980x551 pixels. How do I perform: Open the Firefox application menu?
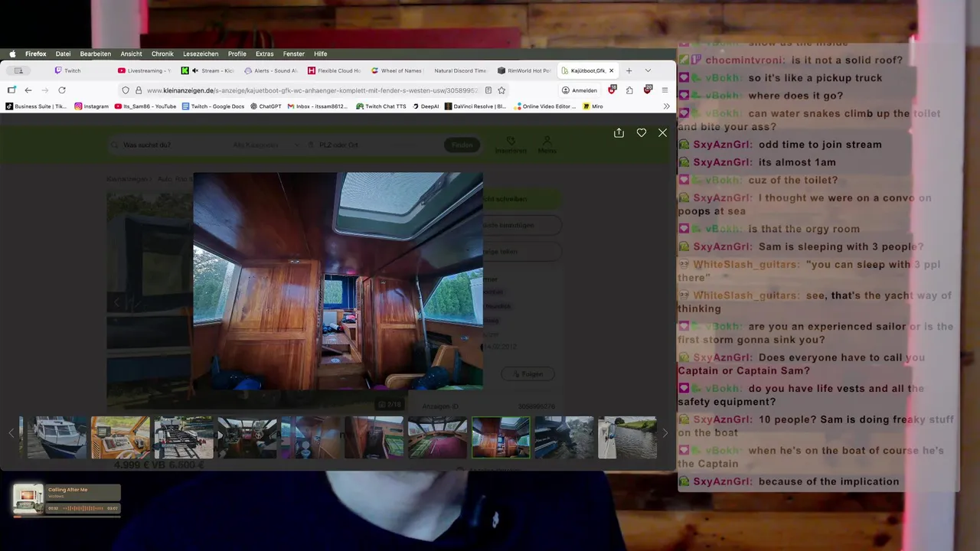click(x=35, y=54)
